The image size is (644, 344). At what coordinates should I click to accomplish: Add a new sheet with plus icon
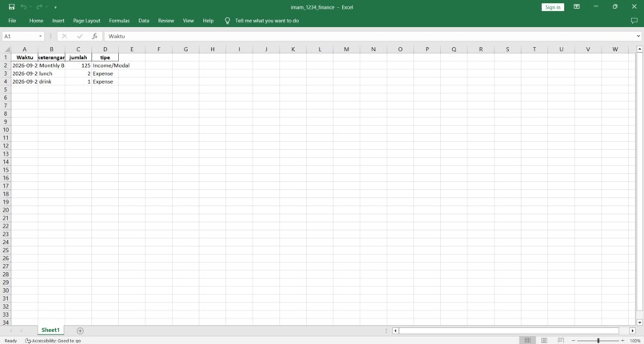pos(80,330)
